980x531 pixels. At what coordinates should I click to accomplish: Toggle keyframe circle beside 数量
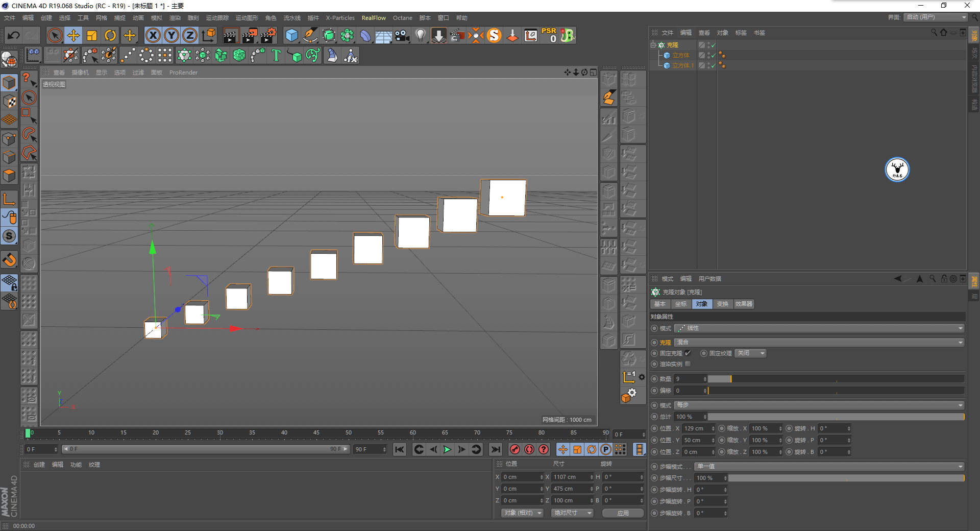click(x=654, y=379)
